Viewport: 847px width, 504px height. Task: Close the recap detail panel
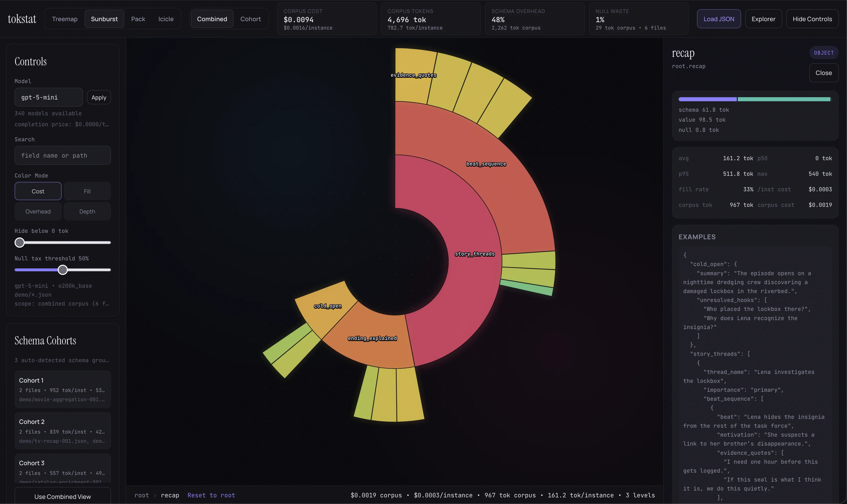click(824, 73)
